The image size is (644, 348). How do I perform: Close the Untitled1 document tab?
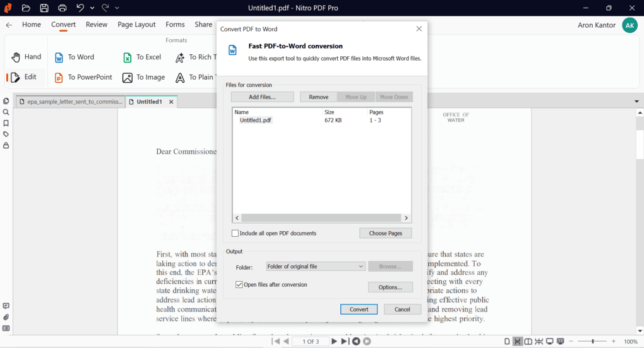tap(171, 102)
